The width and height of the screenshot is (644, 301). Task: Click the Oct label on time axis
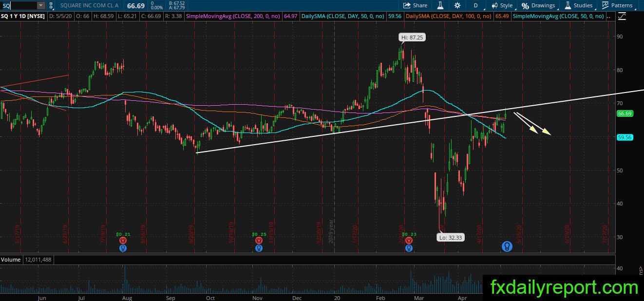coord(210,298)
